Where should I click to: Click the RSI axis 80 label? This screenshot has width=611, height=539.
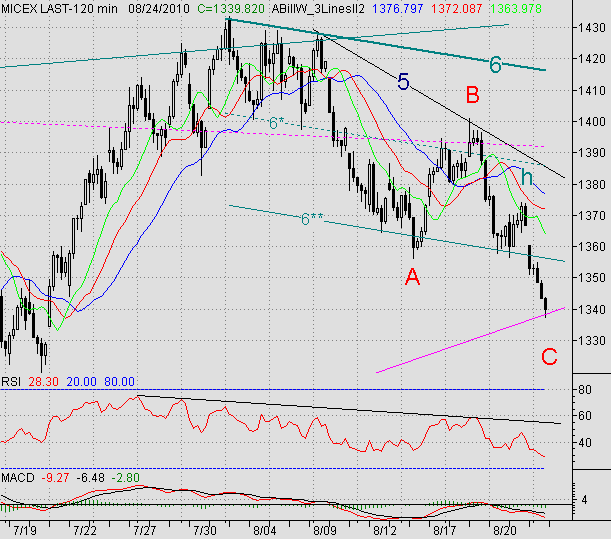(585, 389)
